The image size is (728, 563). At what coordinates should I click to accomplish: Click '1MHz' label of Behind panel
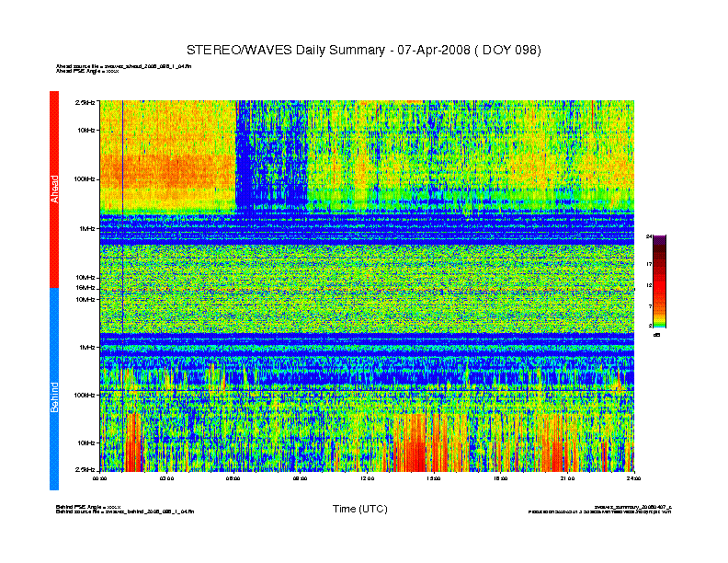(x=87, y=347)
